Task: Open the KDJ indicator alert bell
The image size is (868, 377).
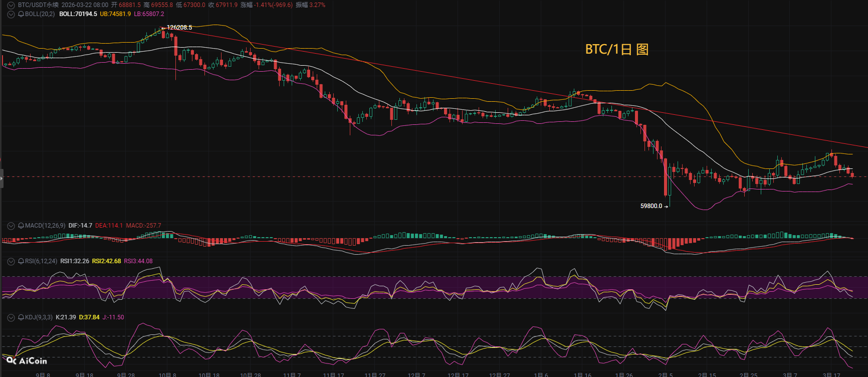Action: (21, 317)
